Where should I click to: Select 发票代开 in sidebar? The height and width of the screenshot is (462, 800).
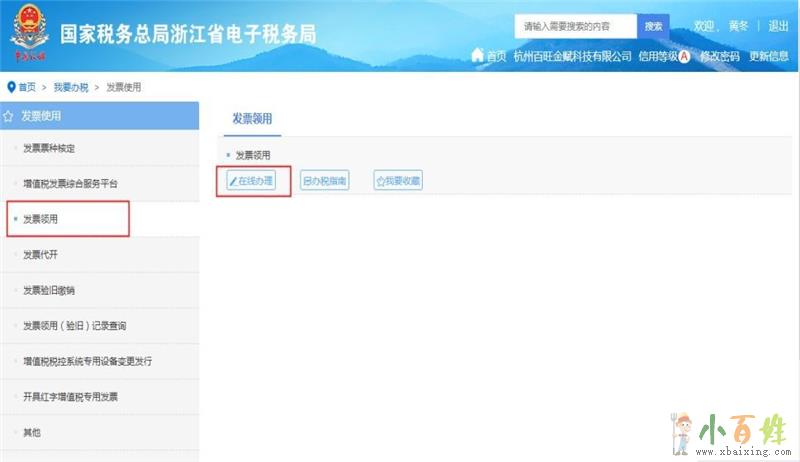(40, 255)
